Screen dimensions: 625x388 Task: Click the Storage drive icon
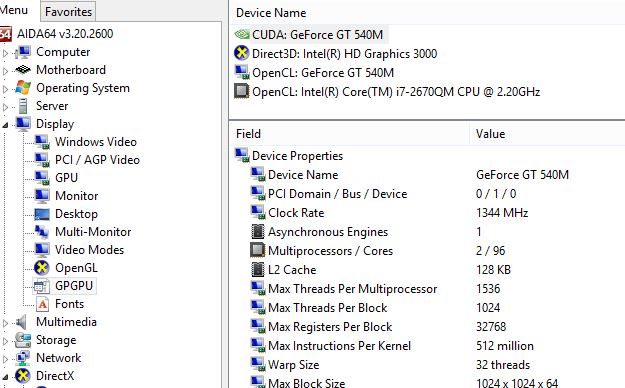(x=23, y=340)
